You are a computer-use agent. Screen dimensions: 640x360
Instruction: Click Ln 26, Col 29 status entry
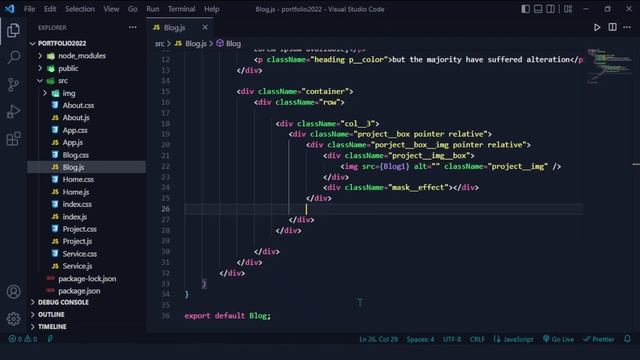tap(378, 339)
